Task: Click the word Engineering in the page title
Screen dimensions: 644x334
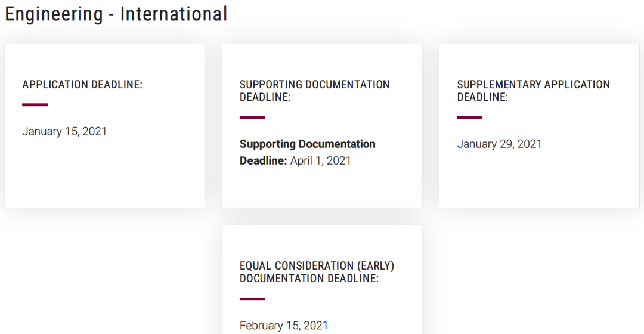Action: [54, 15]
